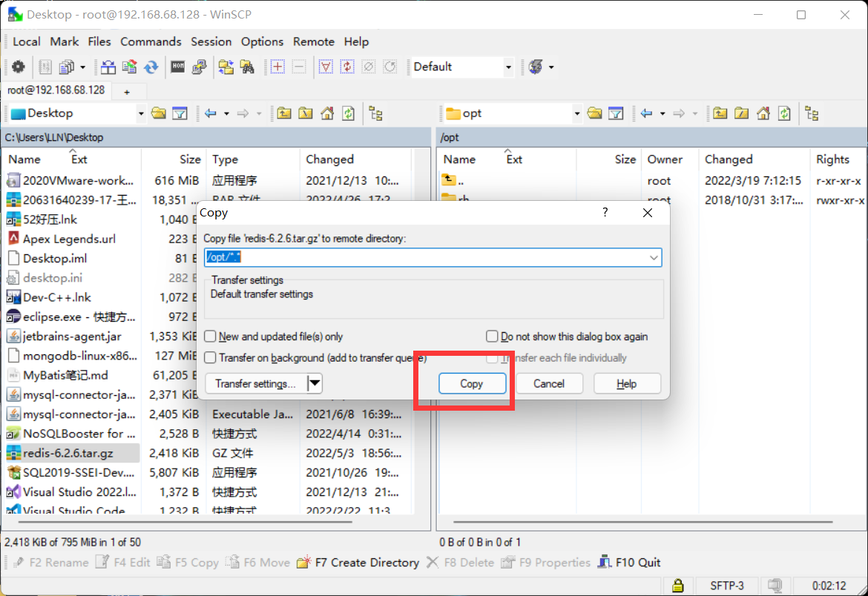Click the Select files plus icon
Screen dimensions: 868x596
pyautogui.click(x=277, y=67)
